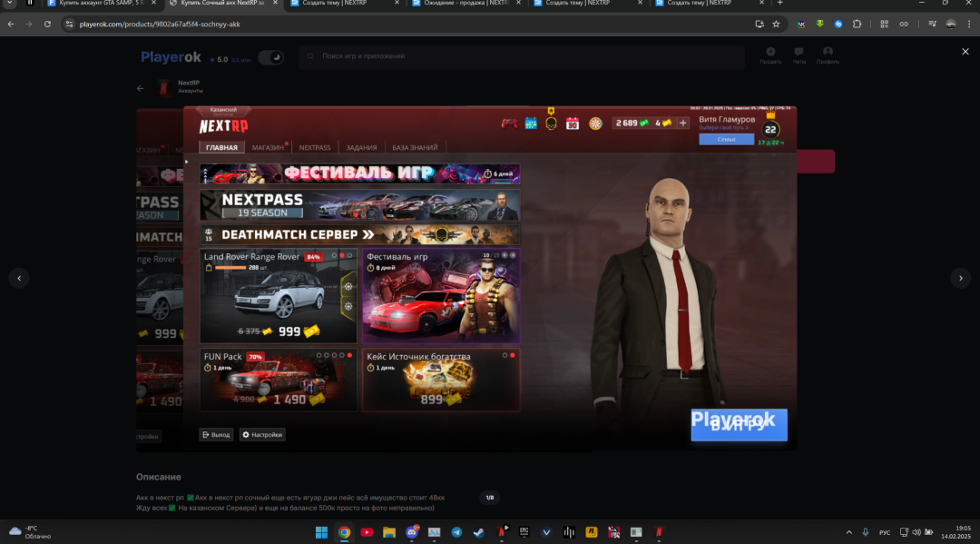Click the install app icon in the address bar

point(759,25)
